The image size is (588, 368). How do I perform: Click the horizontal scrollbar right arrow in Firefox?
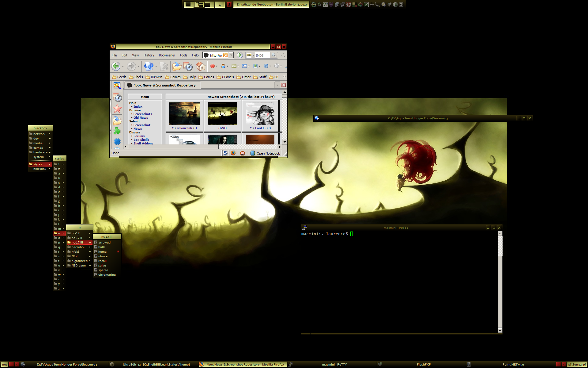pyautogui.click(x=280, y=147)
